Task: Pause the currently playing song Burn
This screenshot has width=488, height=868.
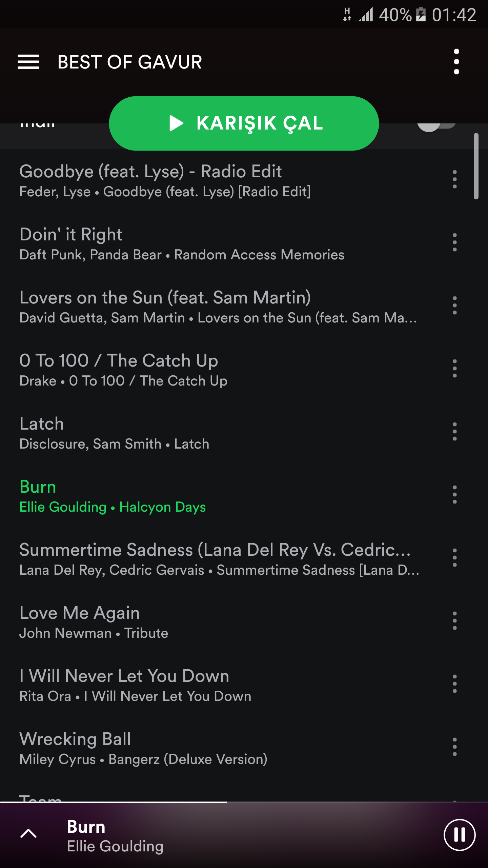Action: point(460,835)
